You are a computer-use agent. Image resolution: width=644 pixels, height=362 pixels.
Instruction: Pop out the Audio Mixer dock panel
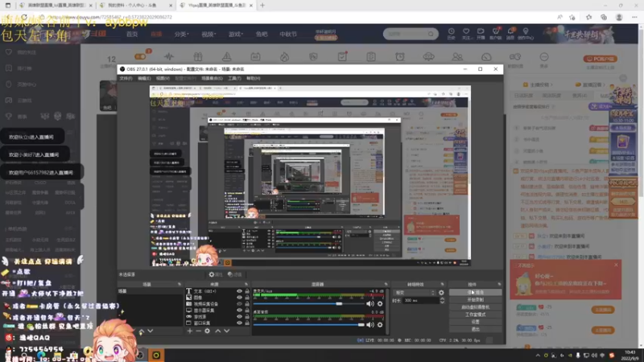pos(386,284)
